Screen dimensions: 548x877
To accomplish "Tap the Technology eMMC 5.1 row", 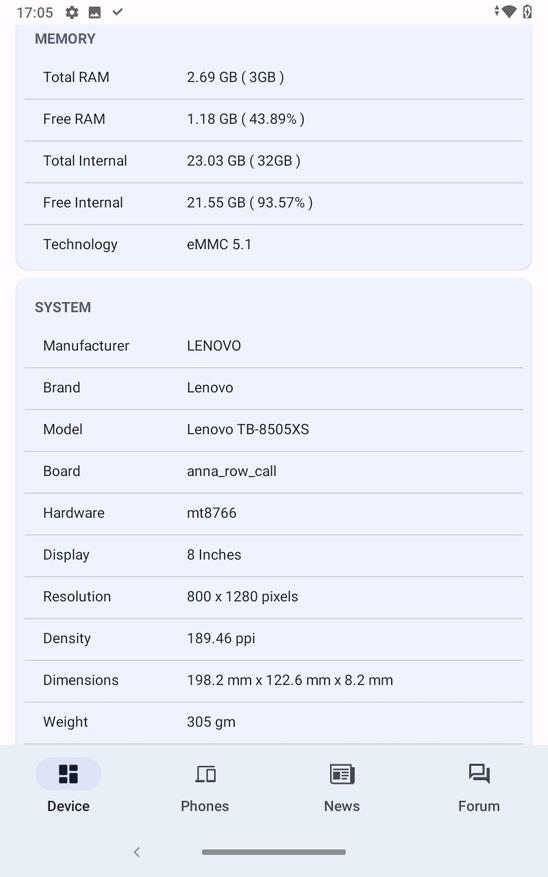I will point(274,244).
